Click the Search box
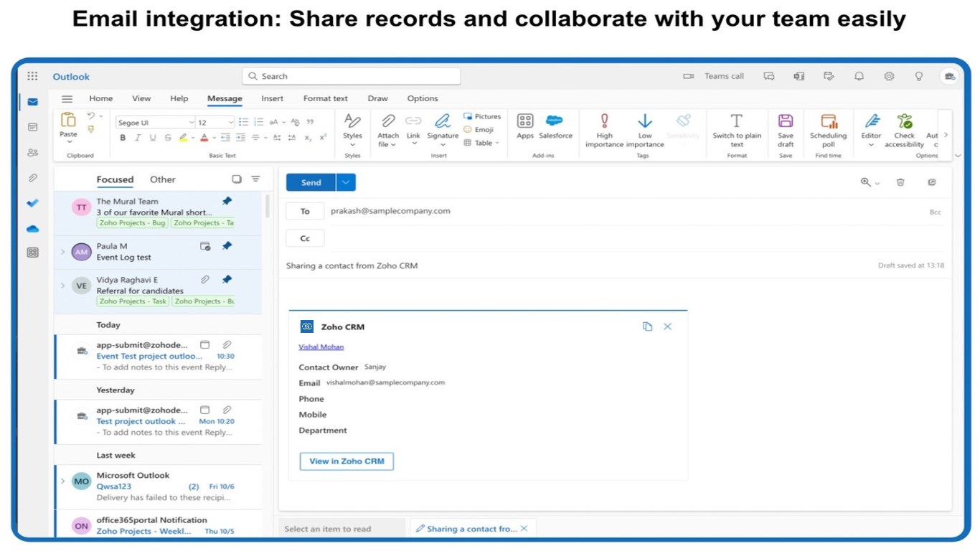Screen dimensions: 980x551 point(352,76)
